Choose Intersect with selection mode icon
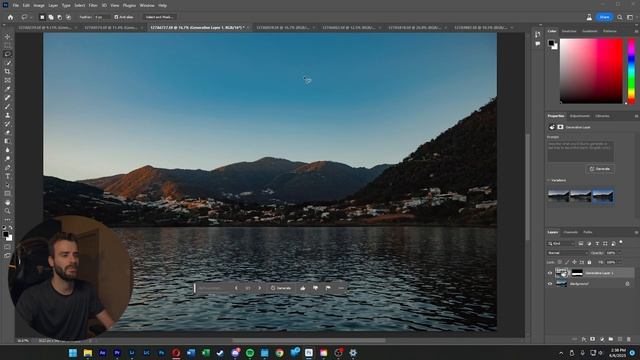Viewport: 640px width, 360px height. pos(68,17)
